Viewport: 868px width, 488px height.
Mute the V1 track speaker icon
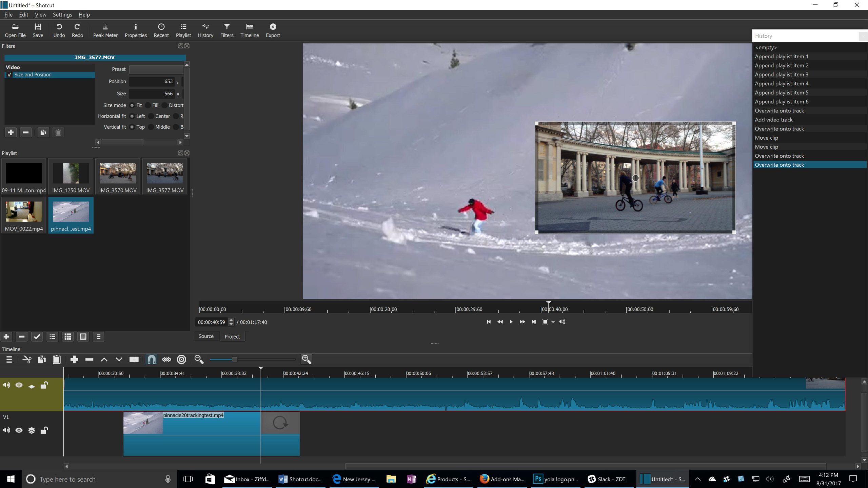click(6, 430)
